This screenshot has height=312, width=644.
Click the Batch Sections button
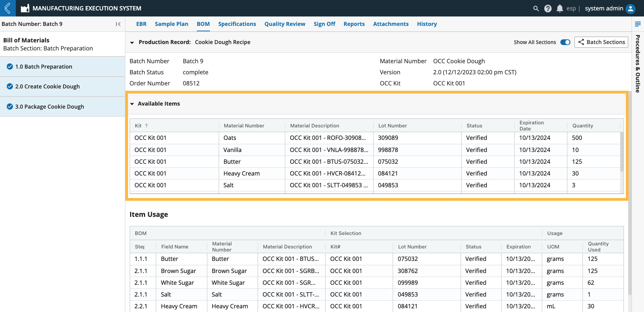click(601, 42)
